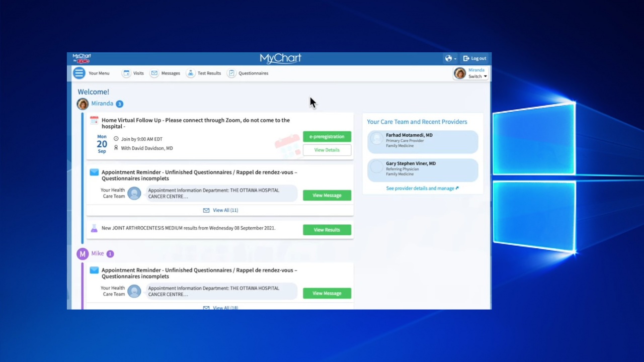Click the Questionnaires menu label
Viewport: 644px width, 362px height.
point(254,73)
